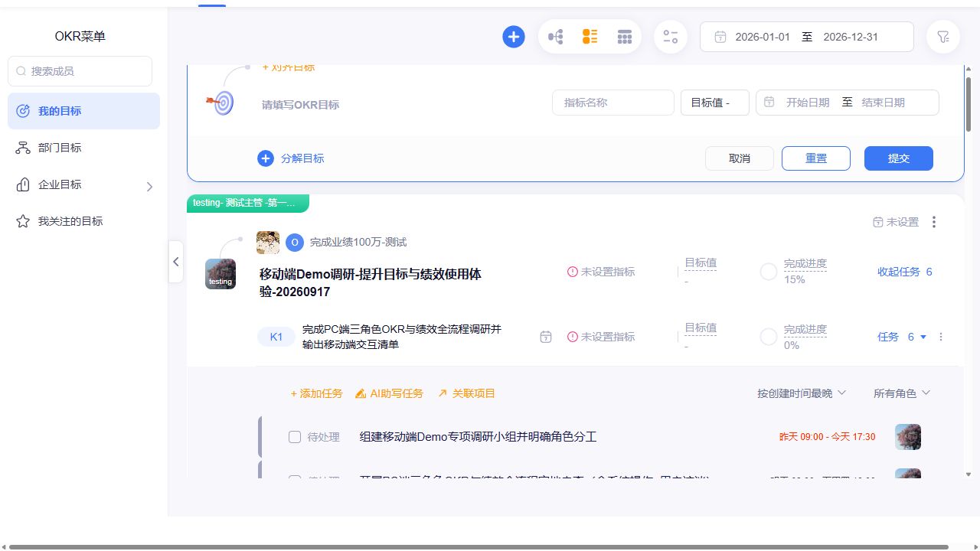
Task: Click K1 completion progress circle
Action: pos(769,337)
